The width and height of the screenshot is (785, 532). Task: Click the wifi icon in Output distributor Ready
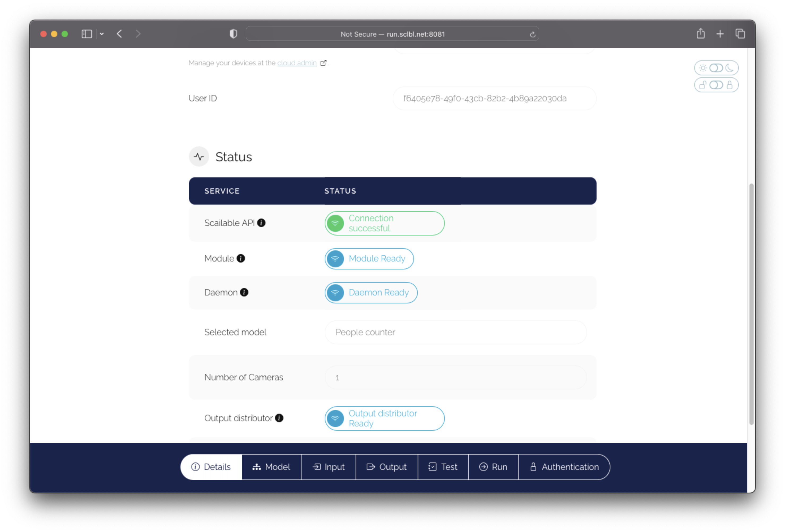[x=335, y=418]
